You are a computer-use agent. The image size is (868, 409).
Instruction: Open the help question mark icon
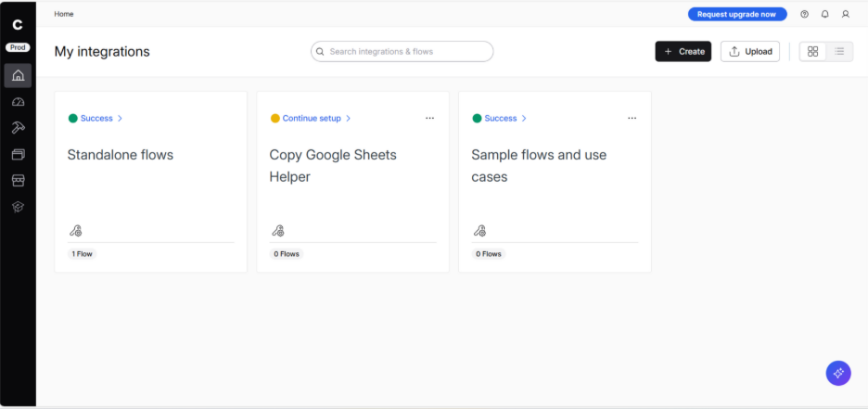804,14
